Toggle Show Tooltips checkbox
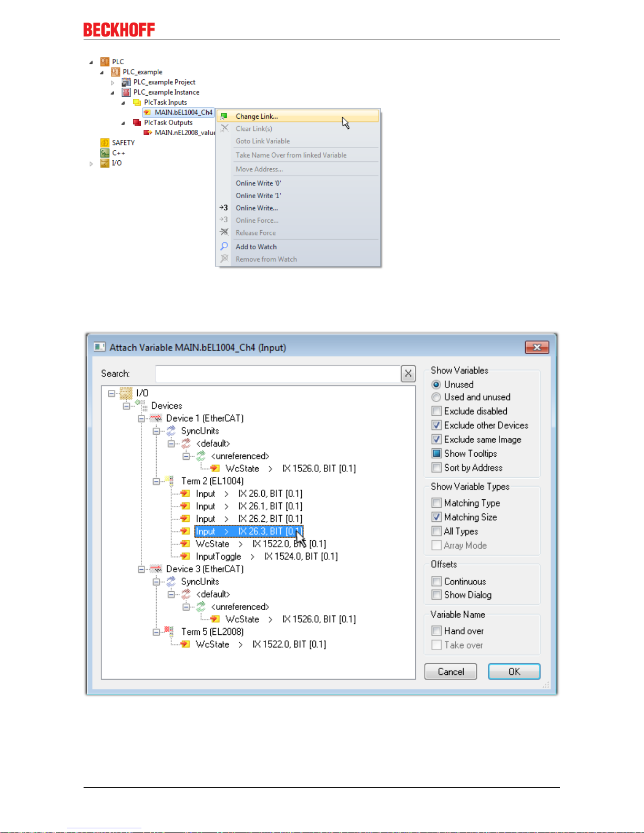Screen dimensions: 644x833 click(x=436, y=454)
